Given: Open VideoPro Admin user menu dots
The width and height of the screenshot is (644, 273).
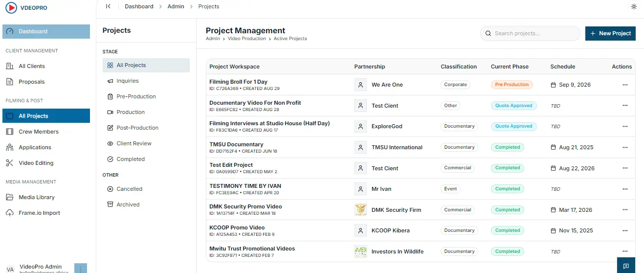Looking at the screenshot, I should pos(81,268).
